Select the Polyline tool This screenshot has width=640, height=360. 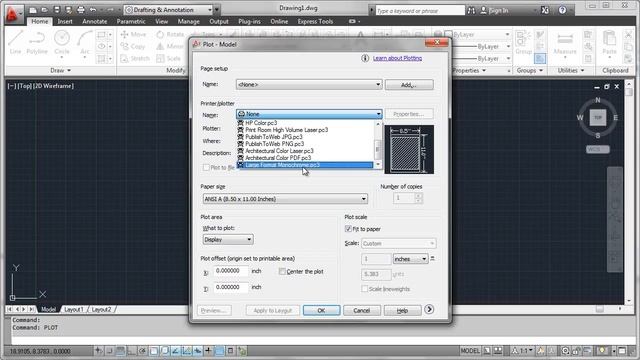[x=37, y=42]
